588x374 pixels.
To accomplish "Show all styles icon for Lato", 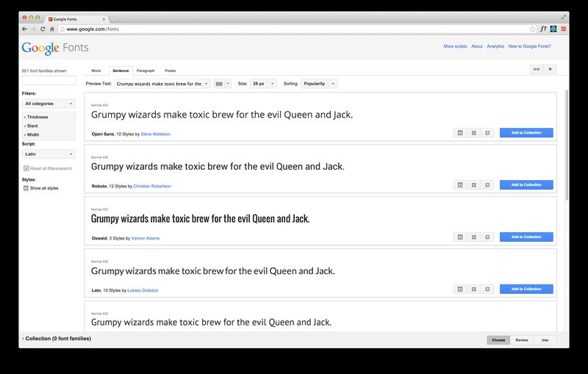I will pos(460,289).
